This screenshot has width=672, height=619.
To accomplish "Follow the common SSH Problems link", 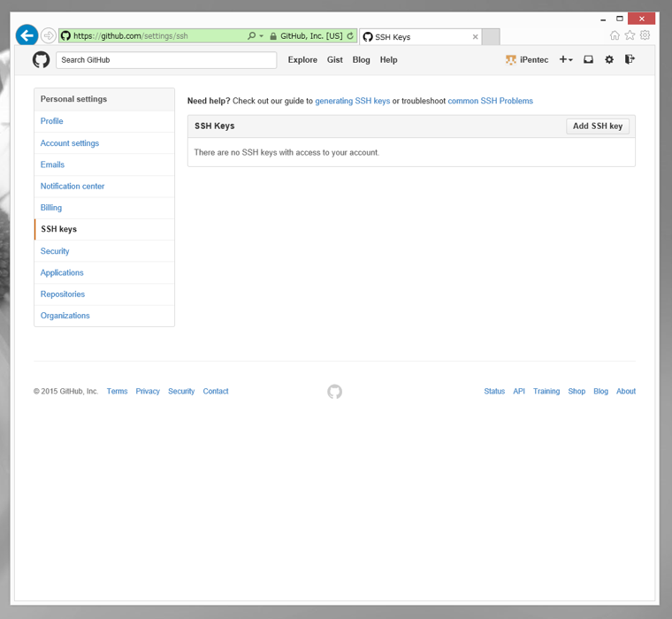I will [490, 101].
